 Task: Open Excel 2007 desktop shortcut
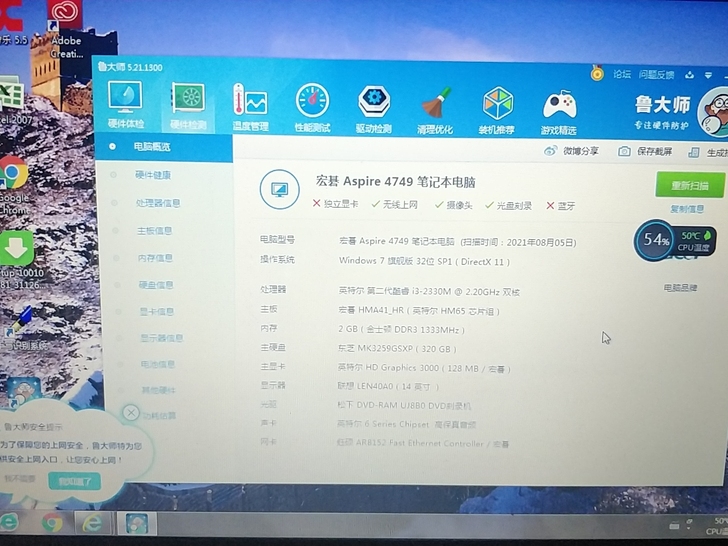point(12,102)
